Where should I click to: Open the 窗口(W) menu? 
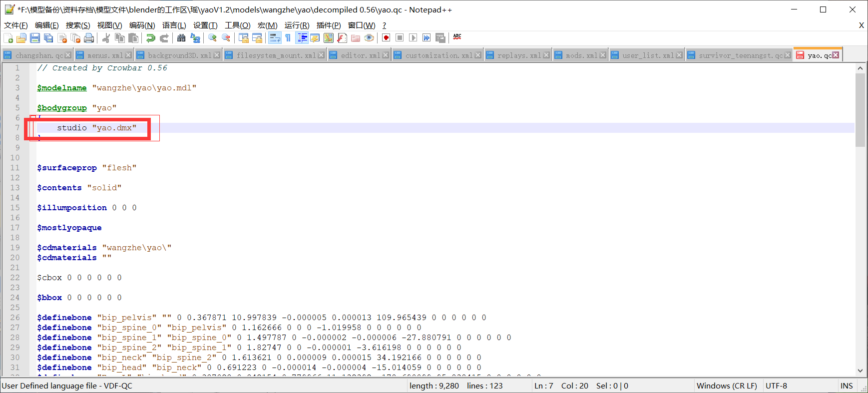click(x=362, y=25)
